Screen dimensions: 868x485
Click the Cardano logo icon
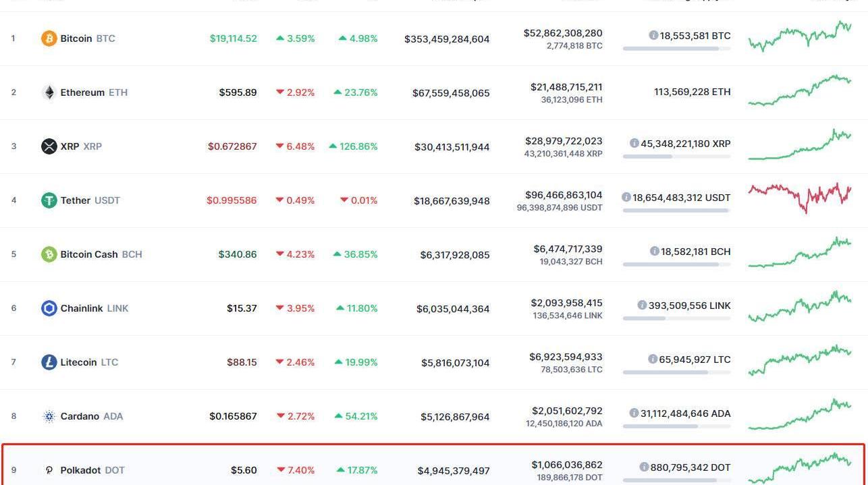click(x=49, y=416)
